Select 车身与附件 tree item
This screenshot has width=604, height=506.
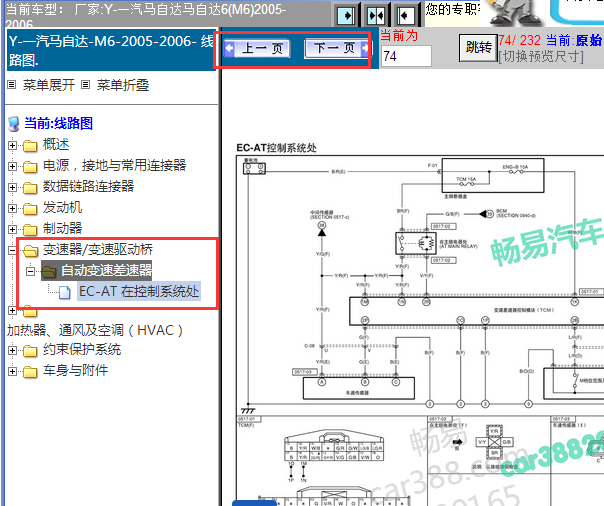pyautogui.click(x=76, y=370)
